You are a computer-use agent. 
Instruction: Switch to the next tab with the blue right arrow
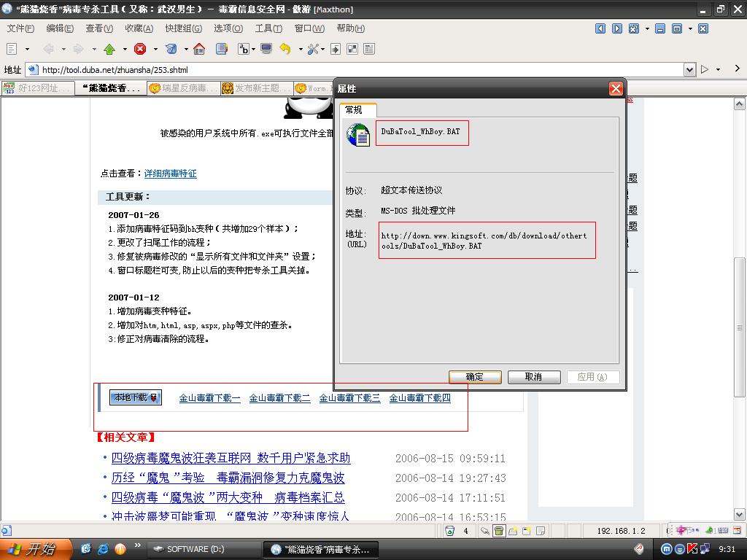pyautogui.click(x=617, y=28)
